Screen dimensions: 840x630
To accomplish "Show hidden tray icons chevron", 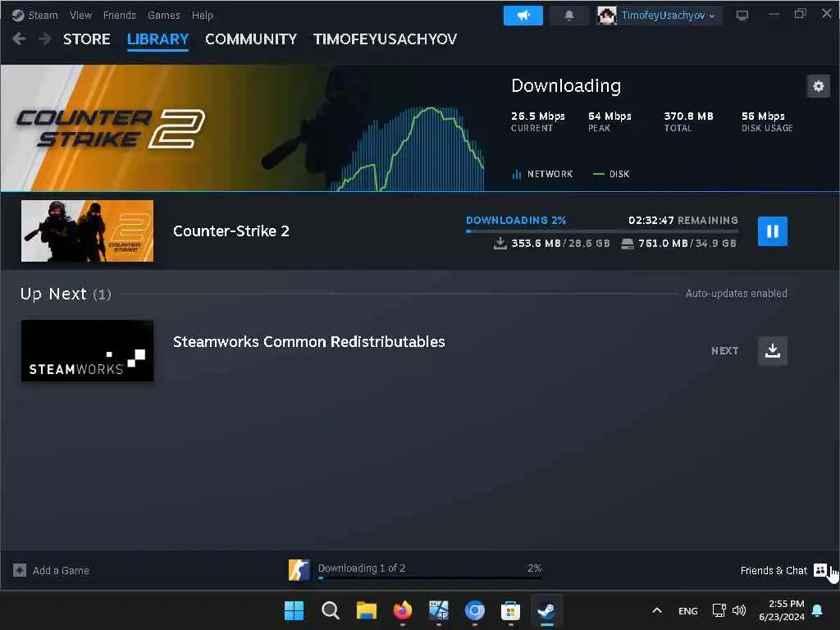I will point(657,610).
